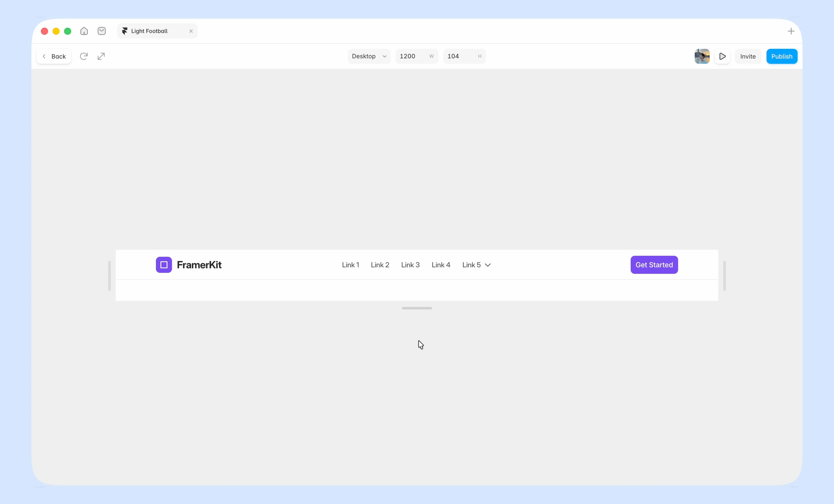Switch to the Light Football tab
834x504 pixels.
(157, 31)
